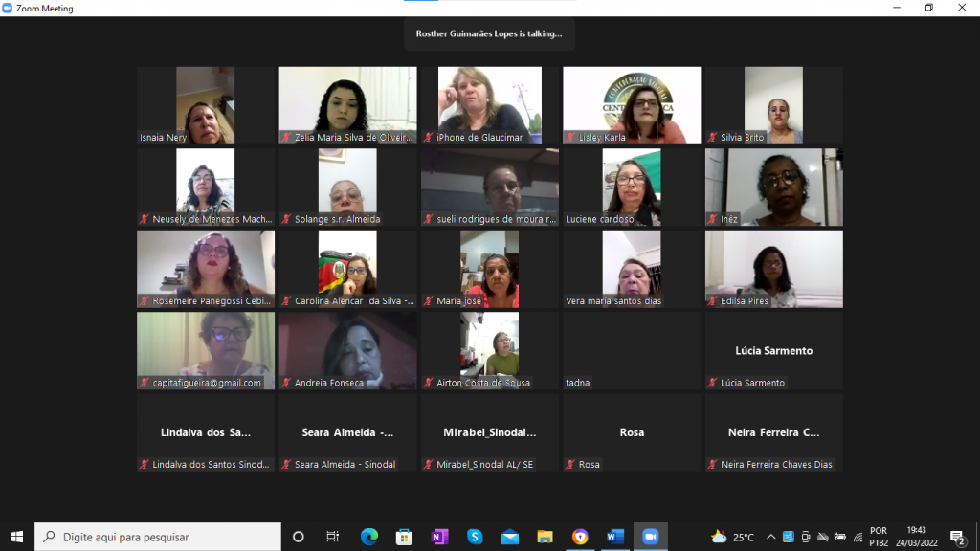Viewport: 980px width, 551px height.
Task: Click the Skype icon in taskbar
Action: click(x=475, y=537)
